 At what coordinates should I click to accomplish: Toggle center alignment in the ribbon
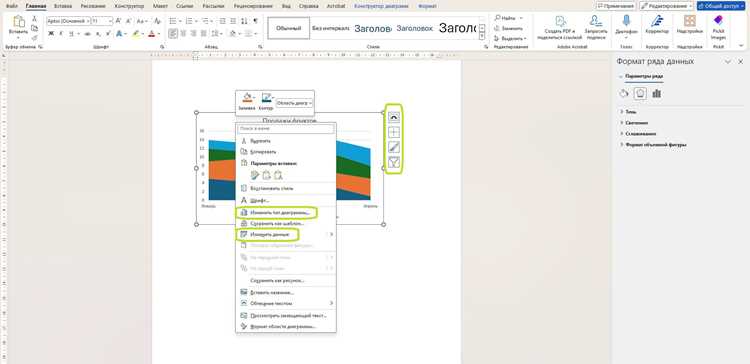(184, 33)
